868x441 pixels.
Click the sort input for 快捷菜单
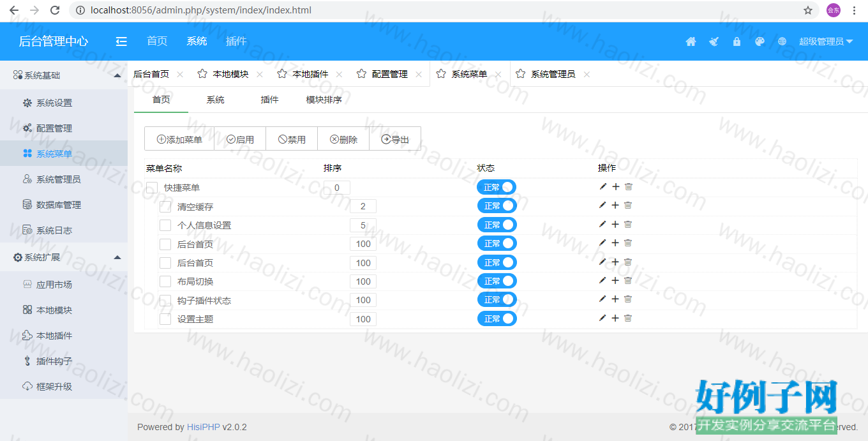point(337,188)
